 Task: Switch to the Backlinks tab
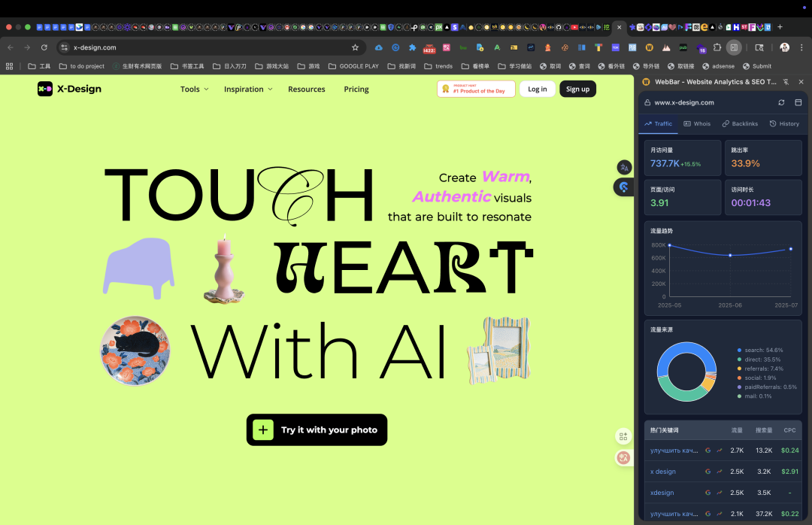pyautogui.click(x=740, y=124)
